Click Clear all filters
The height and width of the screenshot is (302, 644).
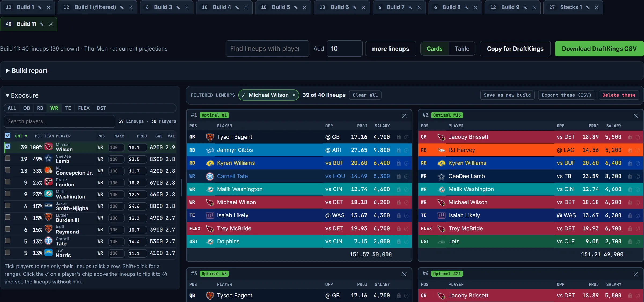(365, 95)
